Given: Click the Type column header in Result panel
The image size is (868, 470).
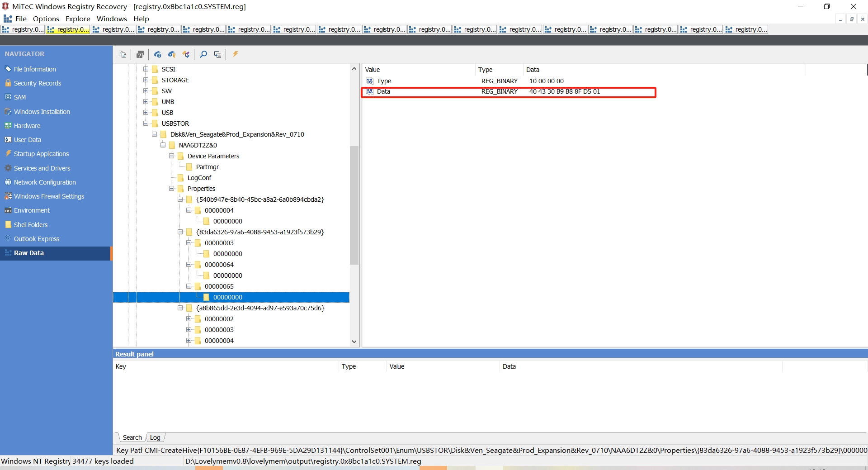Looking at the screenshot, I should click(x=363, y=366).
